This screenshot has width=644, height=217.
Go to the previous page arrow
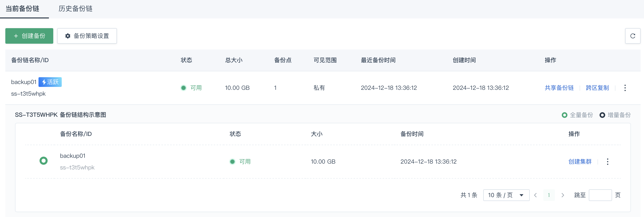(x=536, y=195)
